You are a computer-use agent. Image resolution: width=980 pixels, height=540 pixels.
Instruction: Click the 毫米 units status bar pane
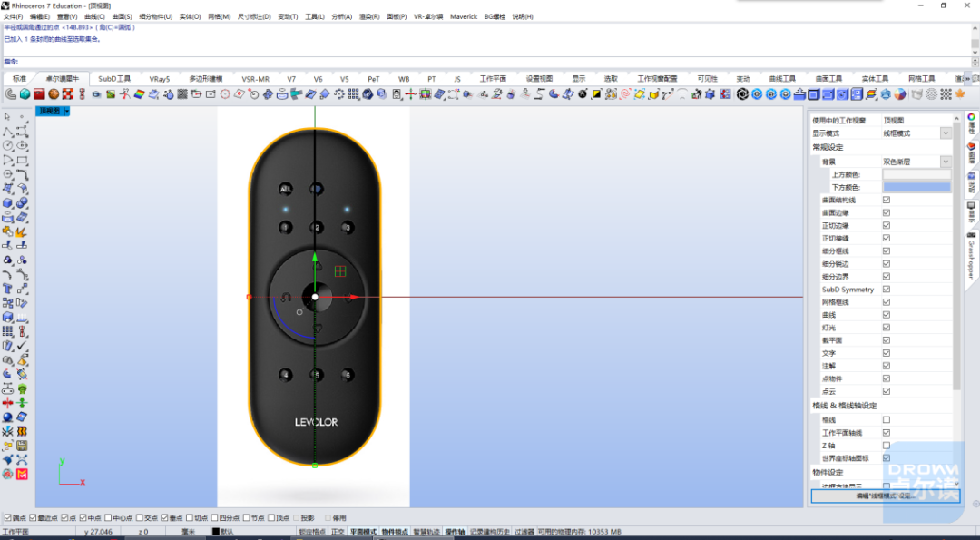click(x=188, y=532)
